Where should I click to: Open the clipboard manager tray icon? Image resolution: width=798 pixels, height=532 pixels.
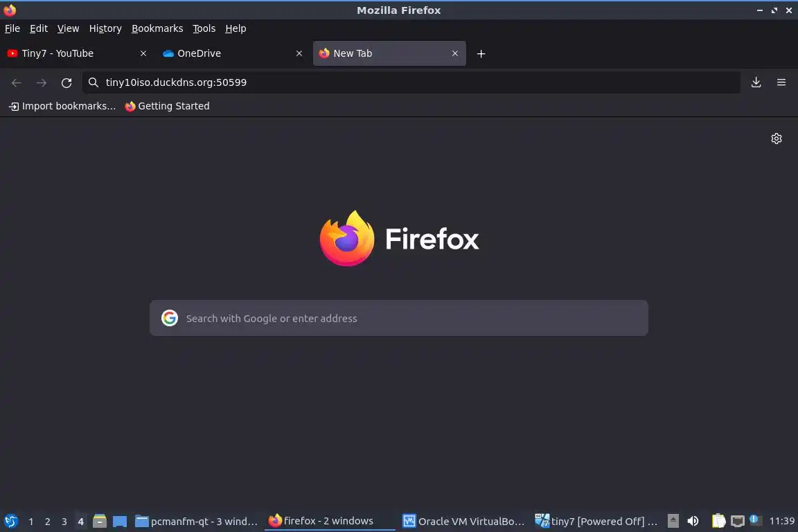(x=718, y=522)
